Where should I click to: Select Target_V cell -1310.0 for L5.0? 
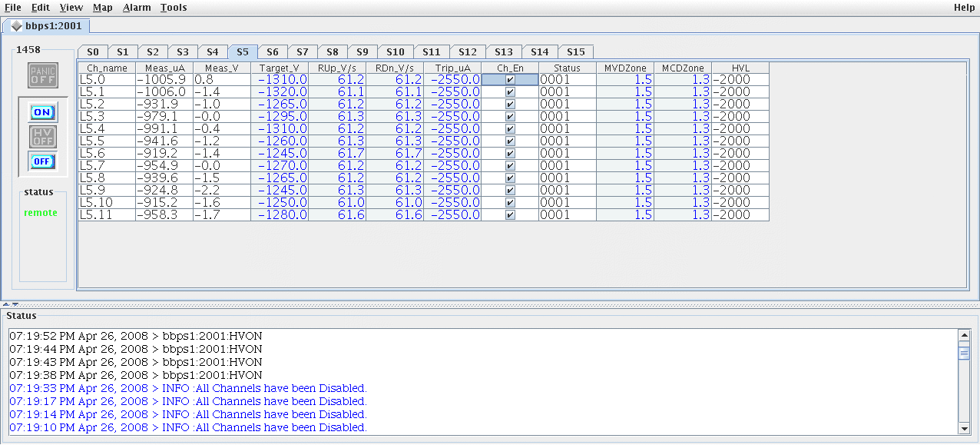point(280,80)
